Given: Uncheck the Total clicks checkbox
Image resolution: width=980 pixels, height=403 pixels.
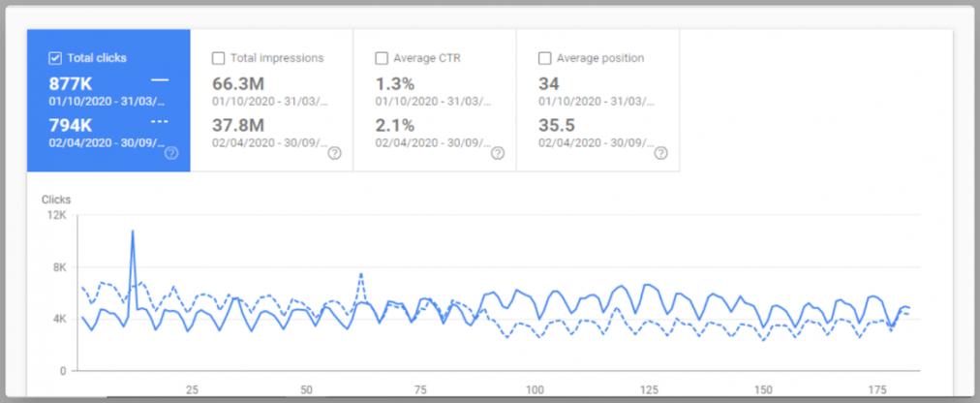Looking at the screenshot, I should pos(55,58).
